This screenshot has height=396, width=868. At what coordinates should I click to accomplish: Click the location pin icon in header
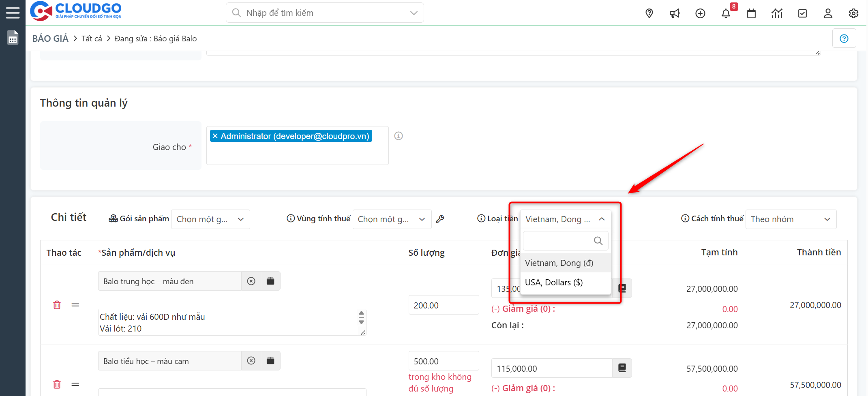(649, 13)
